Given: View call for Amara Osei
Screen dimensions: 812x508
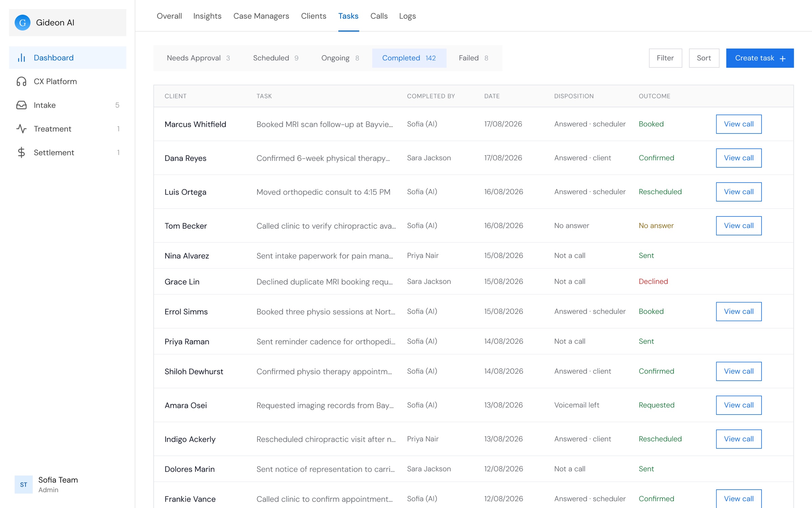Looking at the screenshot, I should (x=739, y=405).
